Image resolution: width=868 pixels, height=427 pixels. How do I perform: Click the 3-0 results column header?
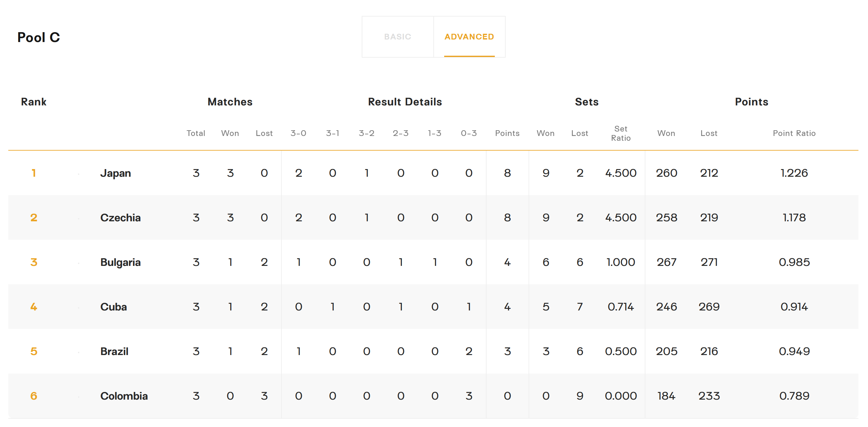pyautogui.click(x=298, y=133)
